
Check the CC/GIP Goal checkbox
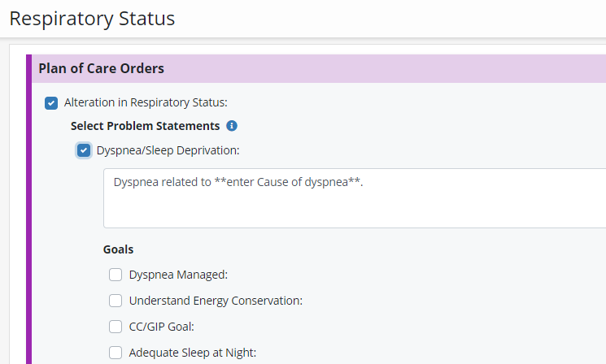tap(116, 327)
